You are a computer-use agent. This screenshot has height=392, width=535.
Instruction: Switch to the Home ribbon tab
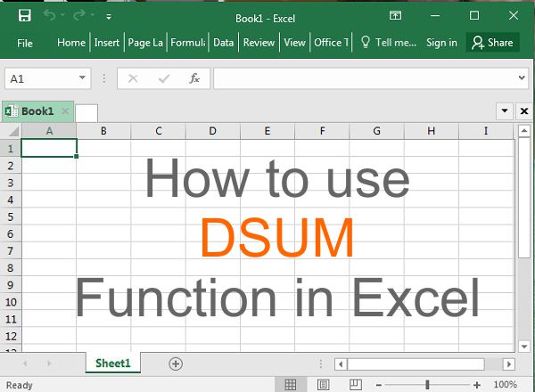point(71,43)
